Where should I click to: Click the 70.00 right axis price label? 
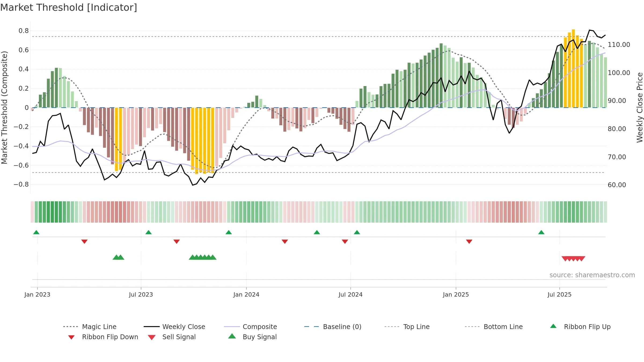click(x=617, y=157)
